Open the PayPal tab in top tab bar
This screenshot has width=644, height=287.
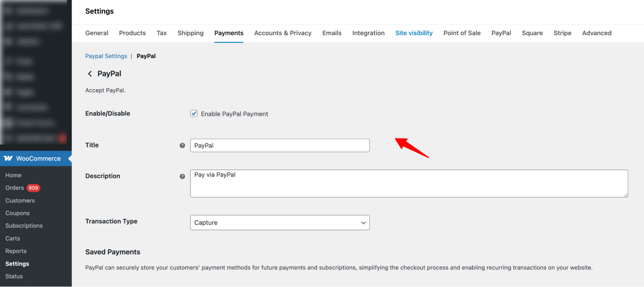point(501,33)
